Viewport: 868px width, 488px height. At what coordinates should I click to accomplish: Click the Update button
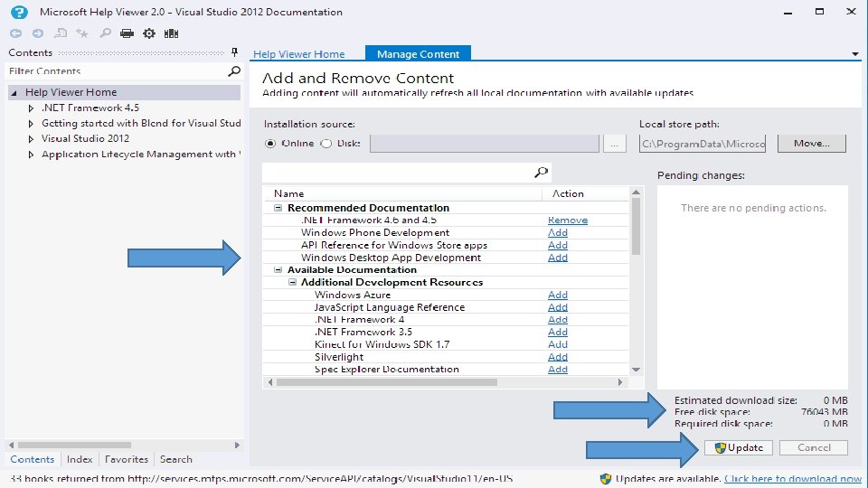739,447
